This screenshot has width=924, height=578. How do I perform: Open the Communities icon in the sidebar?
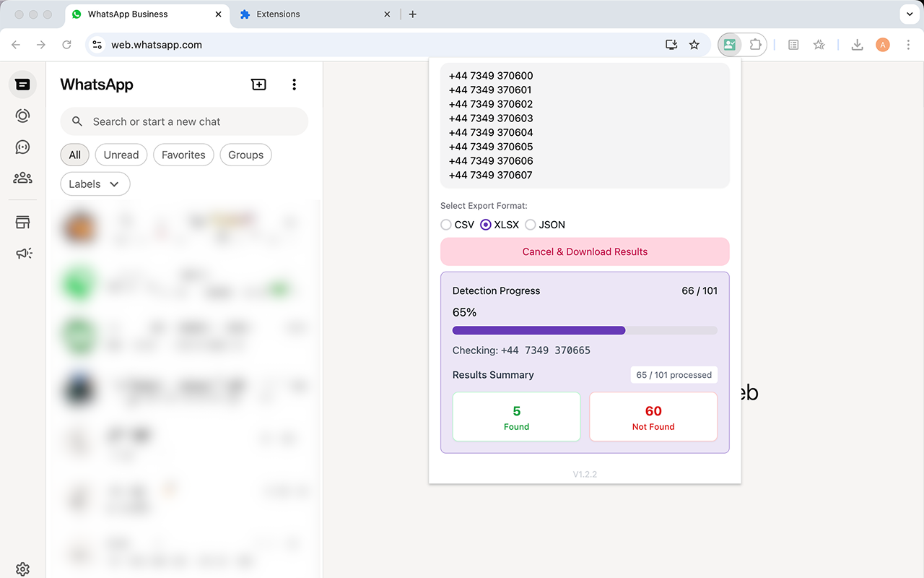pyautogui.click(x=22, y=177)
